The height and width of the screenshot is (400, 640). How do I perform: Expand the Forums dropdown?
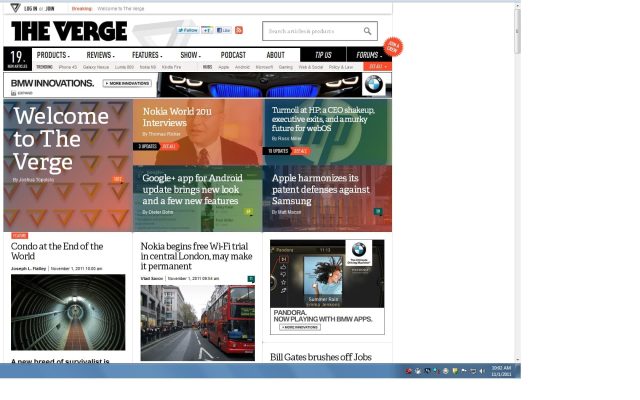369,55
